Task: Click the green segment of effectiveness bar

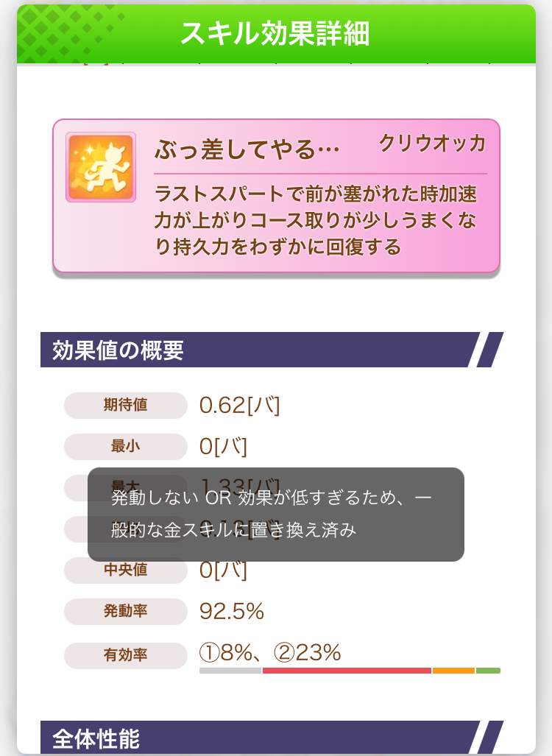Action: pos(488,671)
